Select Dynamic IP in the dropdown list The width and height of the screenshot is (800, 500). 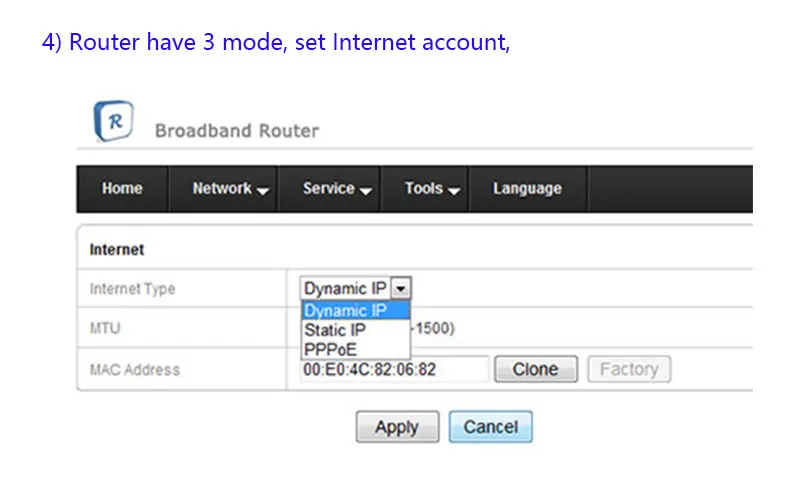356,310
